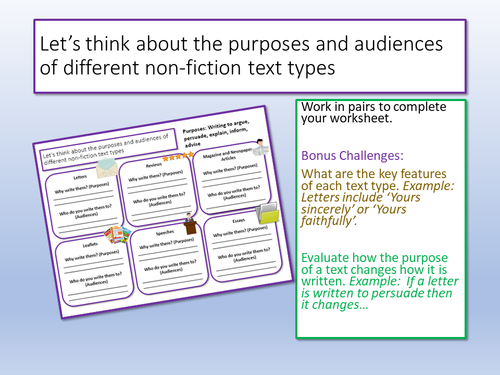Click the speaker at podium icon
500x375 pixels.
(x=190, y=224)
